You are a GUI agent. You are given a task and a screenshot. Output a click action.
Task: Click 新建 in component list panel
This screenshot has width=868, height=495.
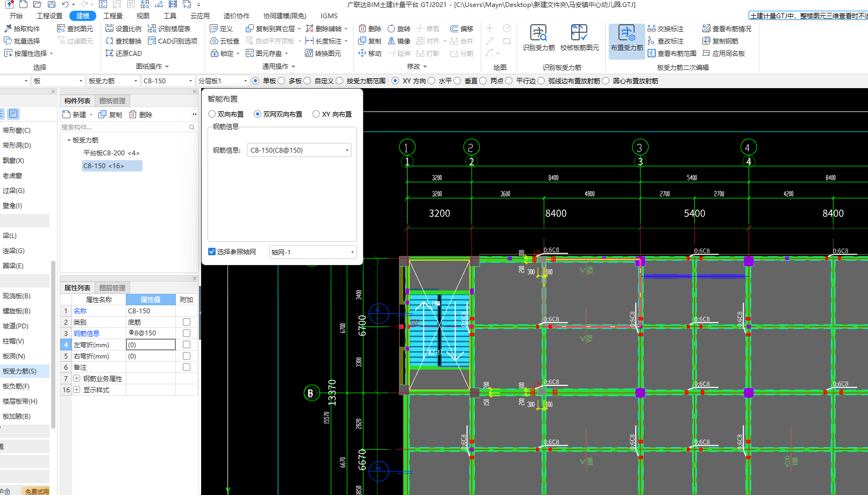tap(75, 114)
